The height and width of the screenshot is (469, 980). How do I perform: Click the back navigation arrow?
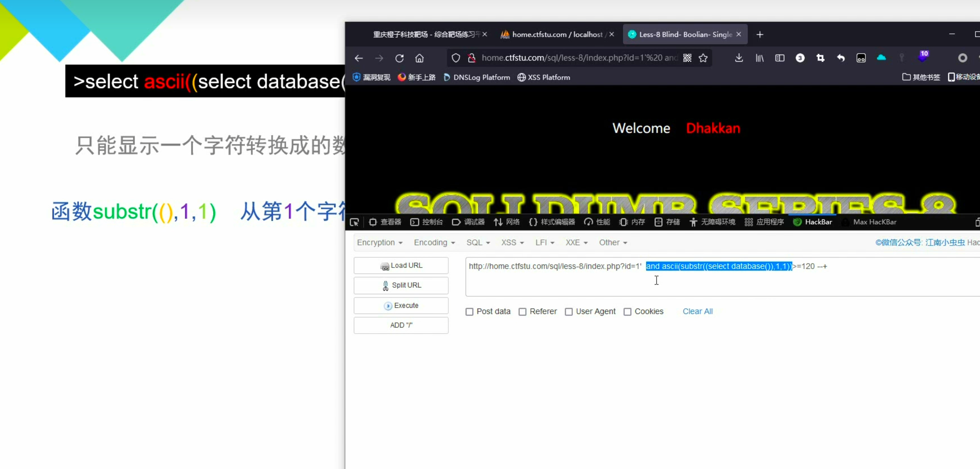(x=359, y=58)
